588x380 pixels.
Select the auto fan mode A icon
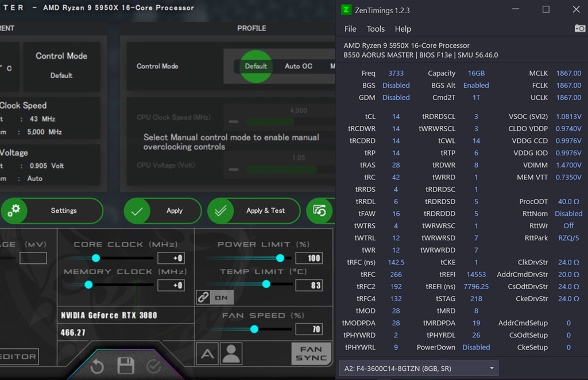[x=207, y=354]
